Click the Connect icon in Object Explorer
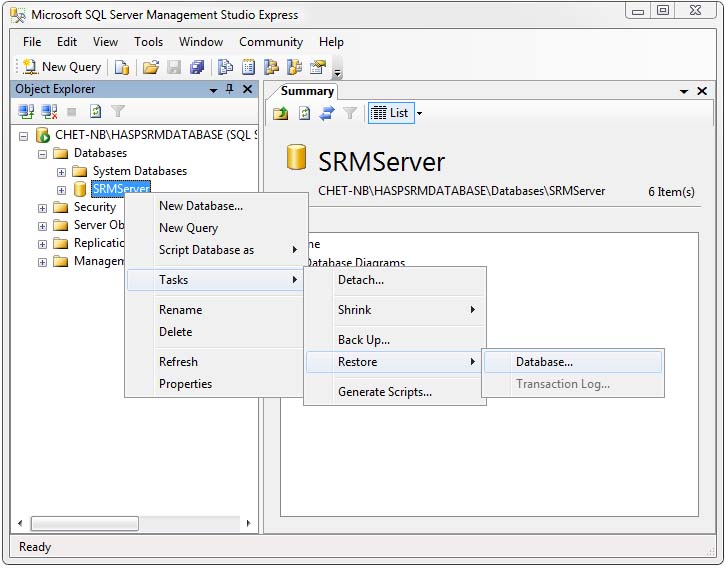This screenshot has height=568, width=725. (x=26, y=111)
